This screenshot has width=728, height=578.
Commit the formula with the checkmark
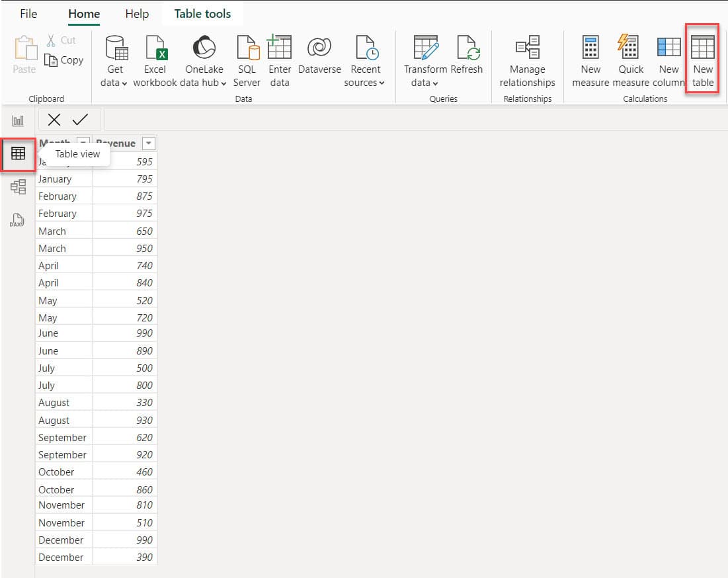click(80, 120)
